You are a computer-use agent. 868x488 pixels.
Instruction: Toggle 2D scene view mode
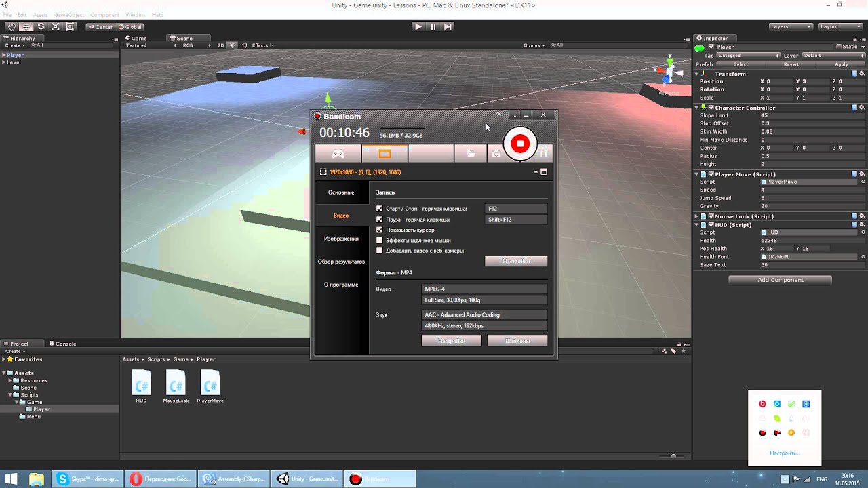220,45
